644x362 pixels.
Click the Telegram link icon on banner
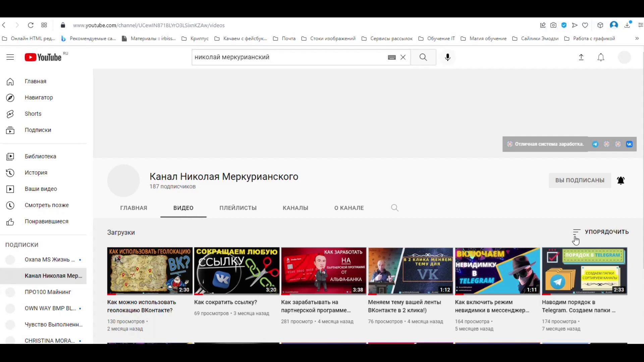point(595,144)
